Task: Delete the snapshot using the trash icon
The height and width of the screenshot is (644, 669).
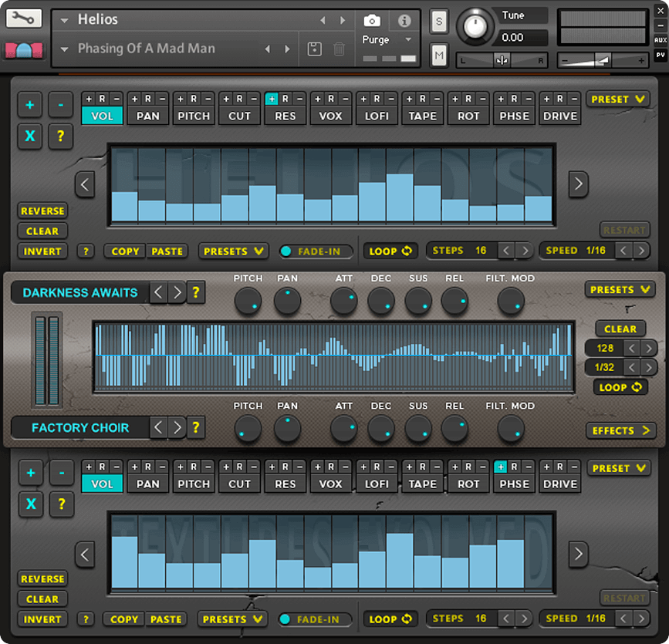Action: click(338, 48)
